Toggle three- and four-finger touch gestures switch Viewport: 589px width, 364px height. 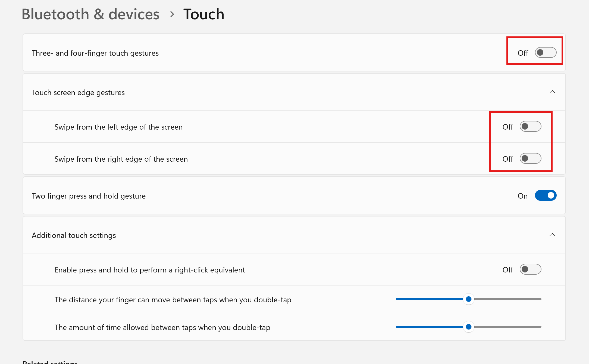pos(546,52)
